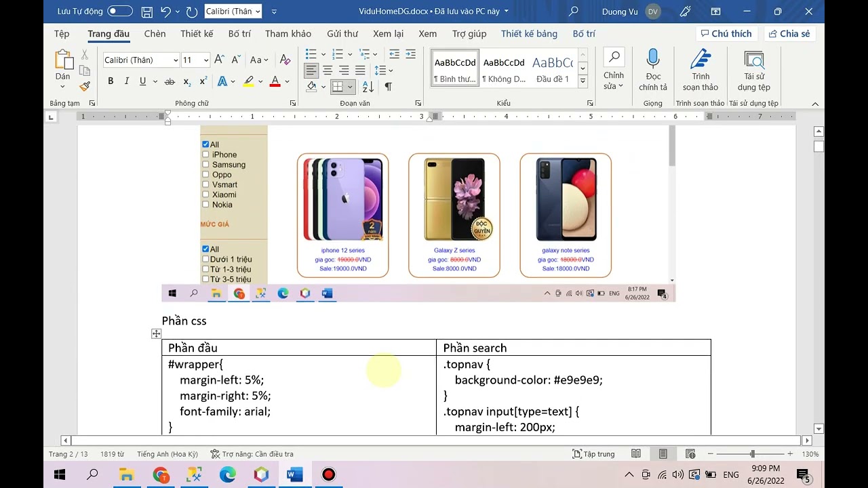868x488 pixels.
Task: Check the Samsung checkbox
Action: 205,164
